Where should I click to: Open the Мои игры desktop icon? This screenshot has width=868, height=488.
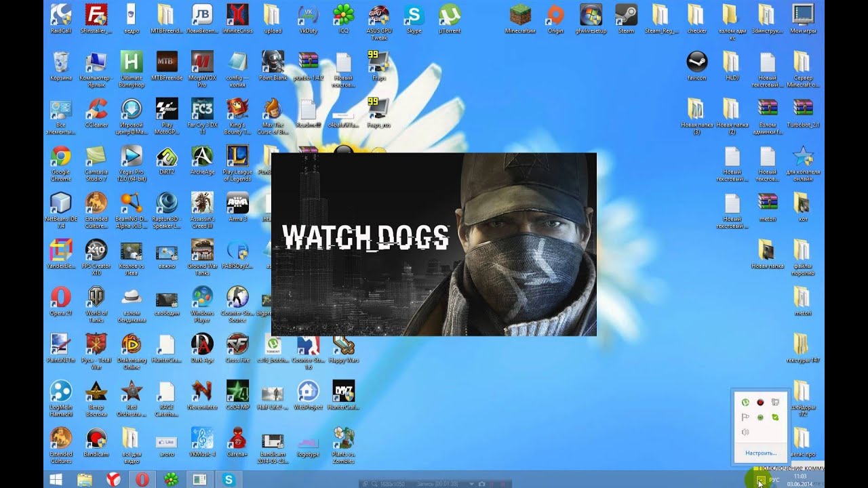pos(803,18)
